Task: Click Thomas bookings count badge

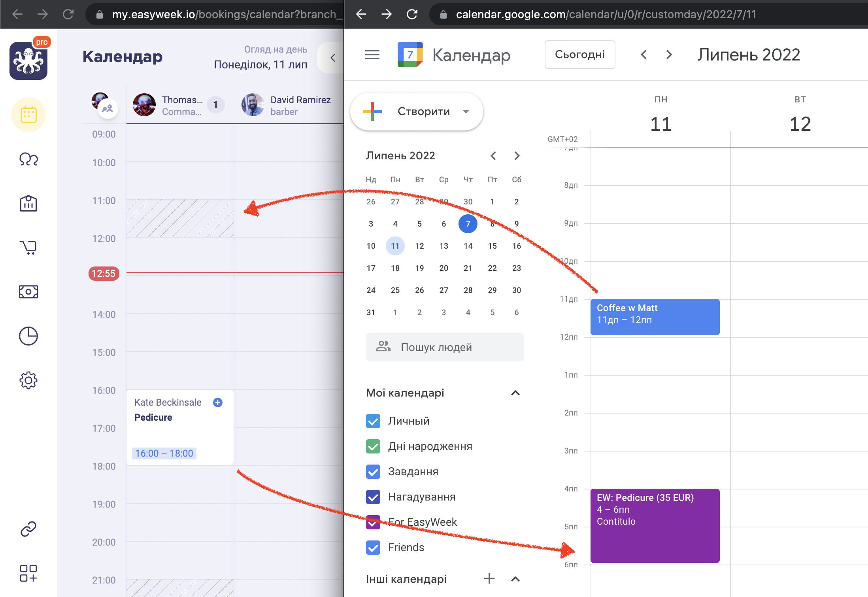Action: (x=215, y=105)
